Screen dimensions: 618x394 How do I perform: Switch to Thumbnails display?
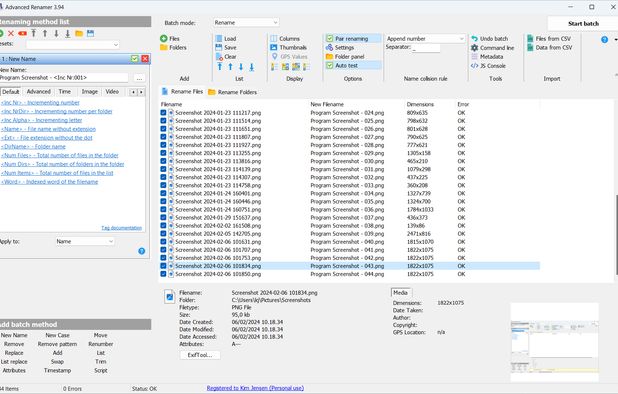(289, 48)
